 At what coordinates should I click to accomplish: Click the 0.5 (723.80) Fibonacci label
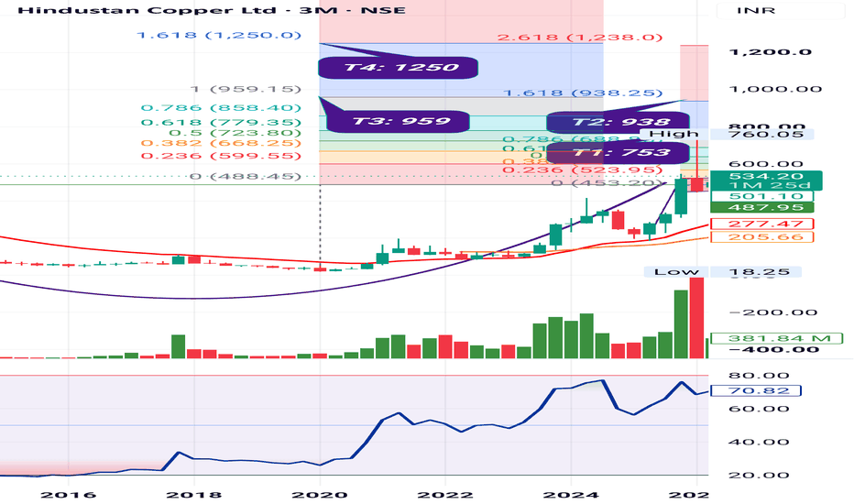click(235, 133)
